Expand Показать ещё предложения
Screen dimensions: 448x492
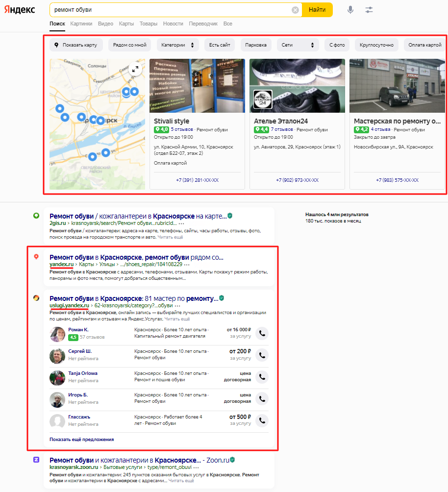pyautogui.click(x=82, y=439)
